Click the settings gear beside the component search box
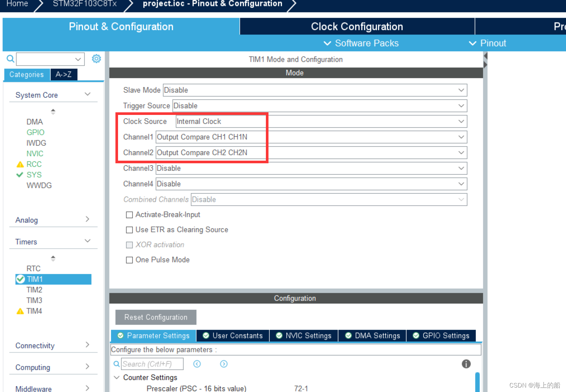The height and width of the screenshot is (392, 566). click(96, 59)
